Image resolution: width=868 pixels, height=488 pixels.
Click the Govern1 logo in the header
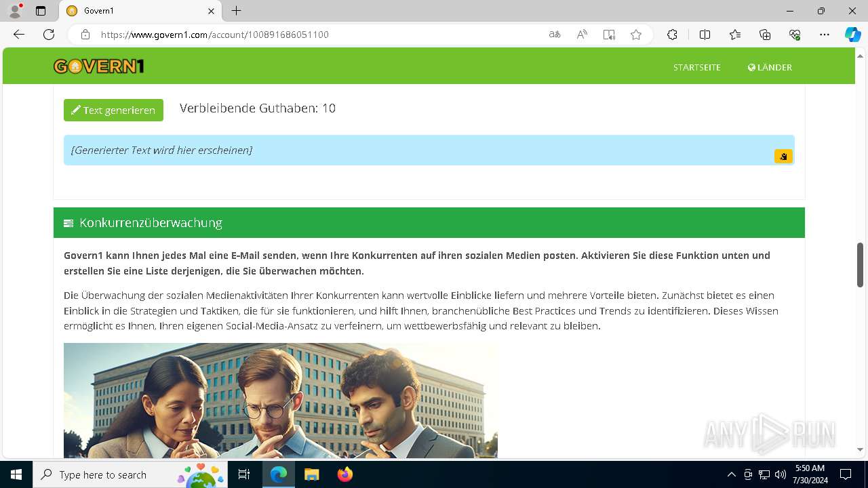[99, 66]
